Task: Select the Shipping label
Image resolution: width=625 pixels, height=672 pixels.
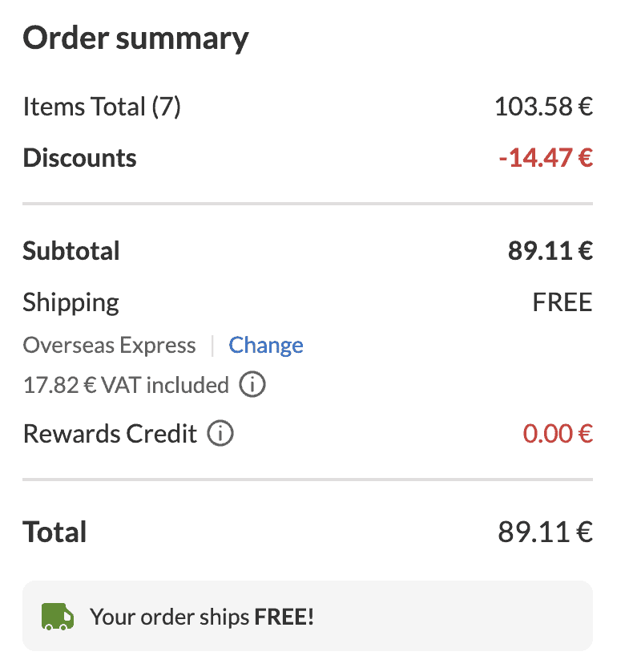Action: click(x=71, y=302)
